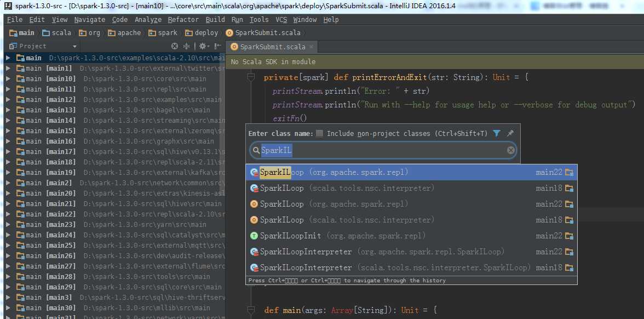Close the SparkSubmit.scala editor tab
The image size is (644, 319).
click(311, 47)
